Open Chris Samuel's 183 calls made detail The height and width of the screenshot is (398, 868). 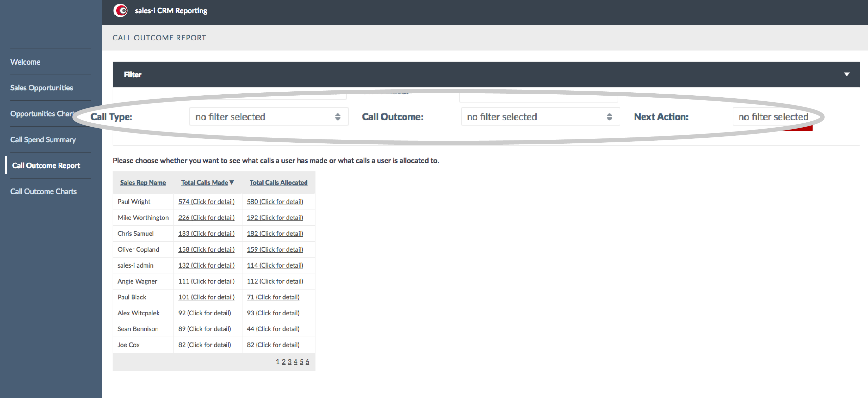click(x=206, y=233)
